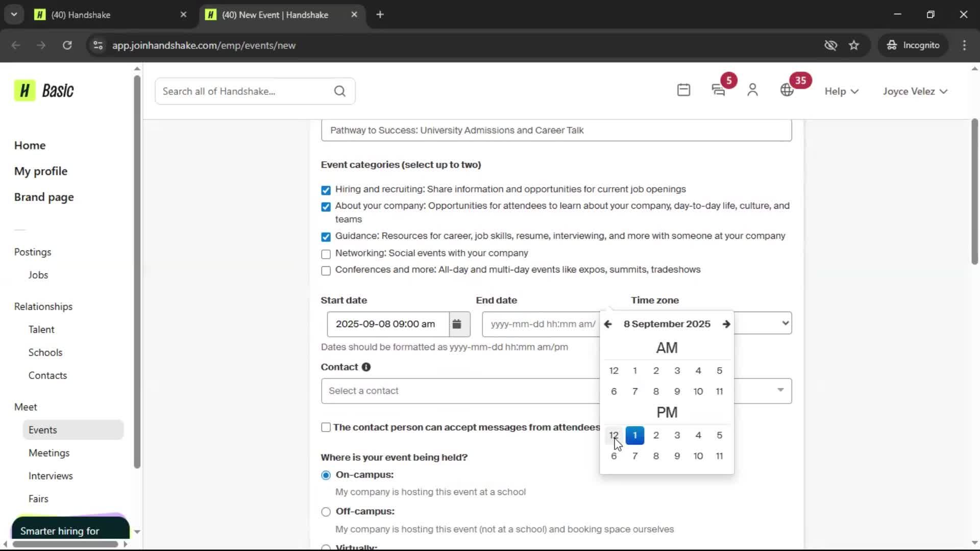The width and height of the screenshot is (980, 551).
Task: Click the tracking protection eye icon
Action: tap(831, 45)
